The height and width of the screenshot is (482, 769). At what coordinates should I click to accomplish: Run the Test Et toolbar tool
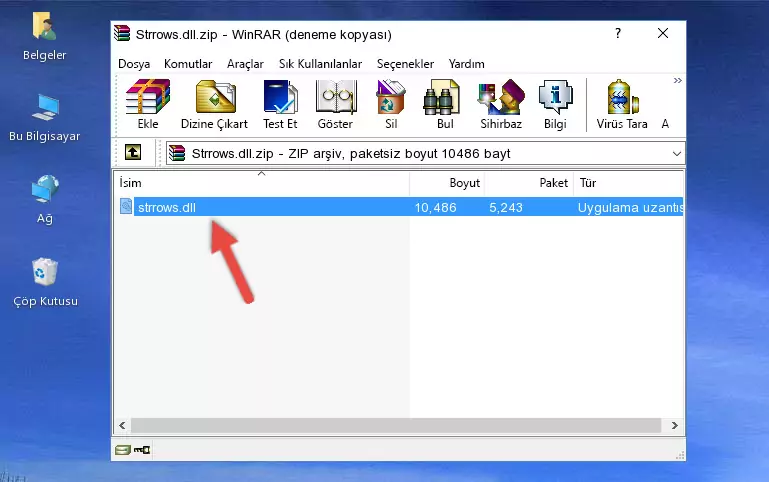click(x=280, y=104)
